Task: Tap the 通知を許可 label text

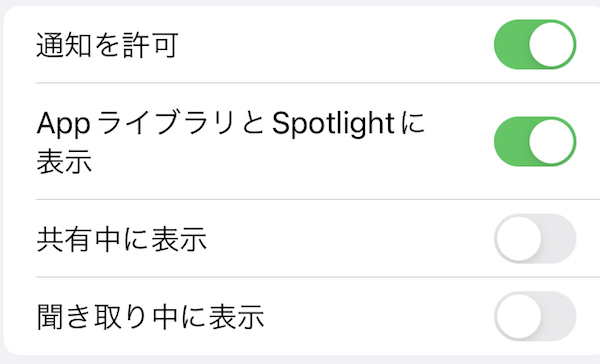Action: coord(108,45)
